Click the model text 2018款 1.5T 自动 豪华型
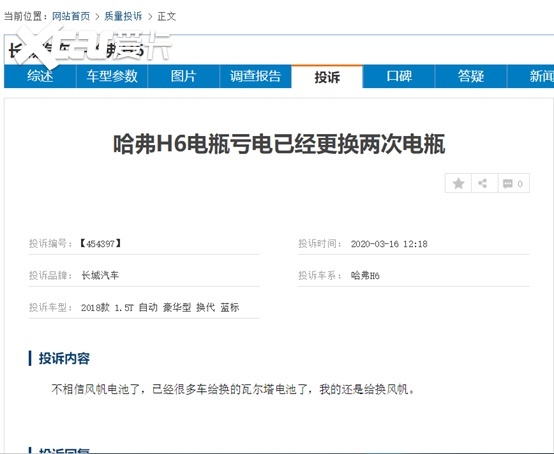 [x=136, y=307]
